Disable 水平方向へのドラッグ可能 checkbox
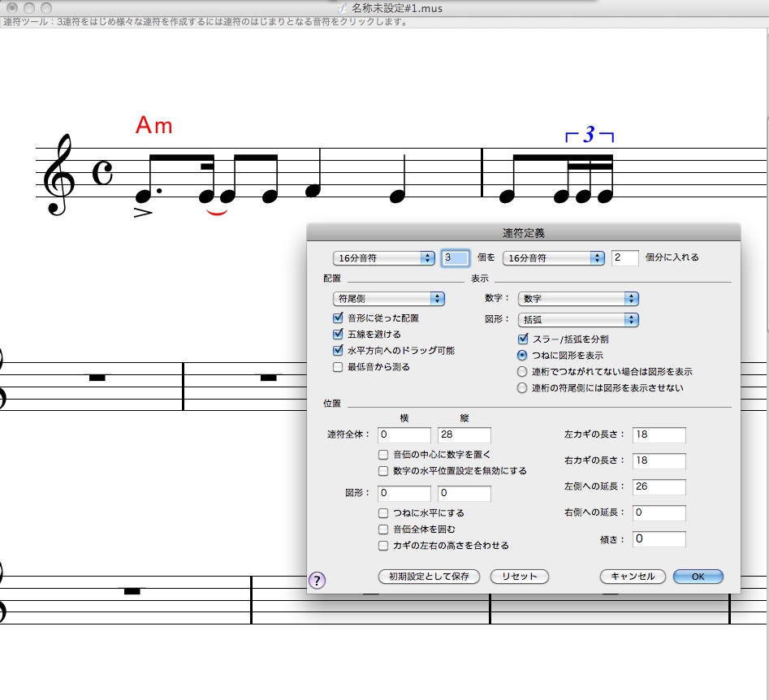The width and height of the screenshot is (769, 700). (x=338, y=350)
